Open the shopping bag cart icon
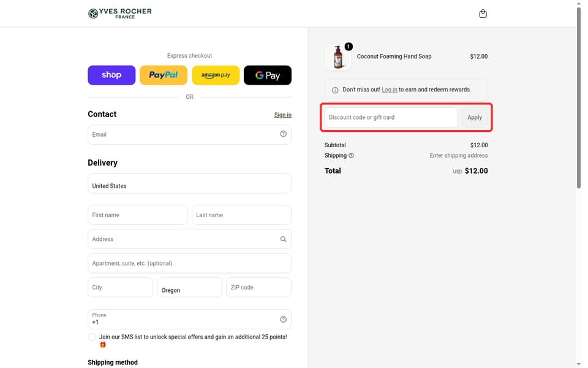 [x=483, y=13]
